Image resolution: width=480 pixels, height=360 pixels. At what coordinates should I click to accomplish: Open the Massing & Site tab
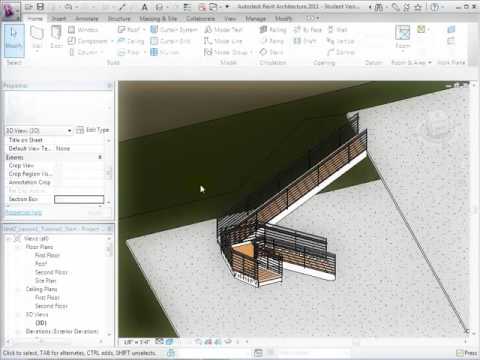158,18
